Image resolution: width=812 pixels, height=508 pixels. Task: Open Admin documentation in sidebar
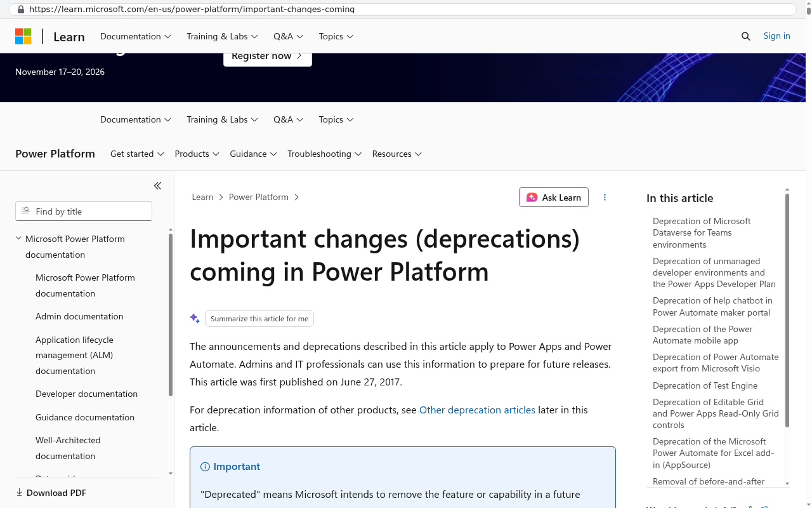click(x=79, y=316)
